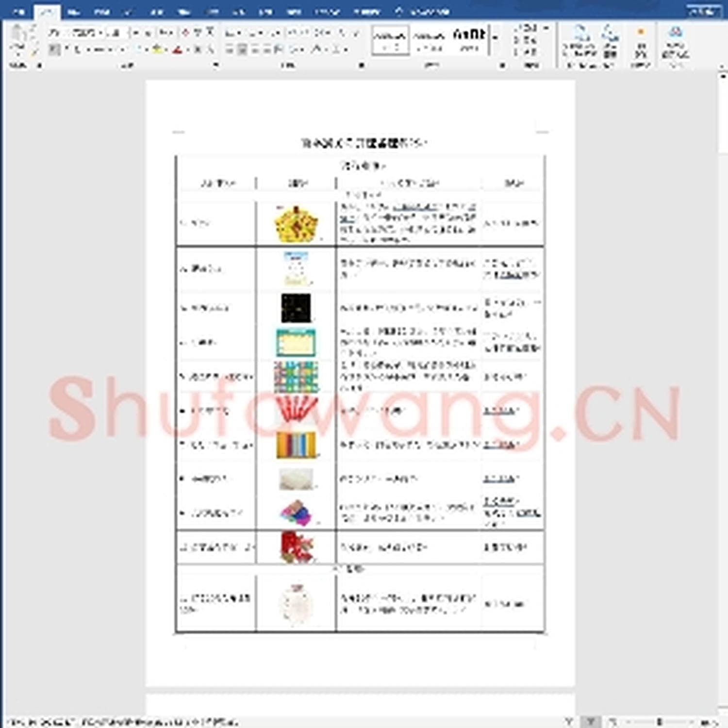728x728 pixels.
Task: Click the Distributed alignment icon
Action: 278,49
